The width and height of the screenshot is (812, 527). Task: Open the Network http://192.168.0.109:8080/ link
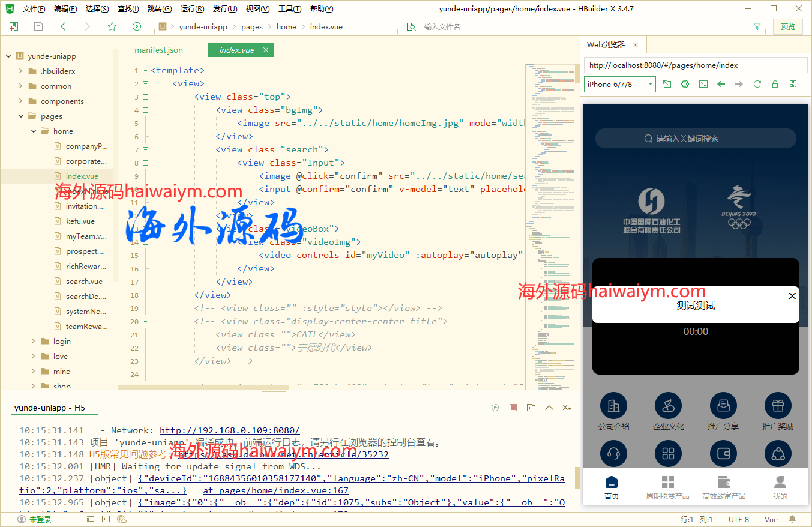point(229,430)
